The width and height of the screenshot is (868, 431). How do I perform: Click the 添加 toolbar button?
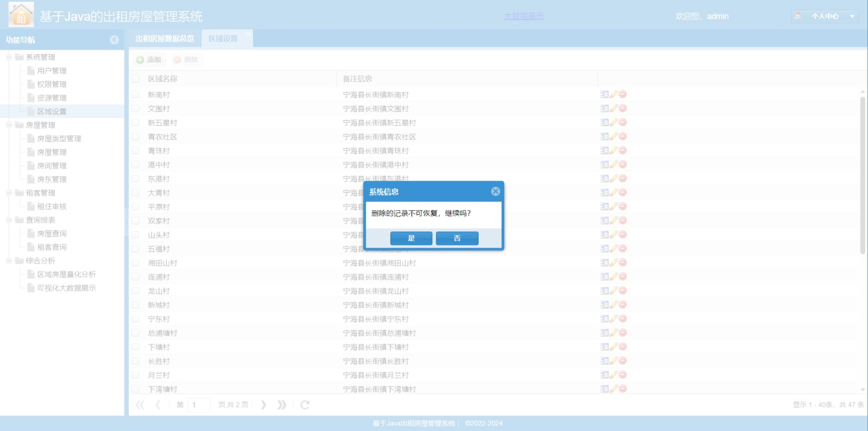[x=149, y=60]
